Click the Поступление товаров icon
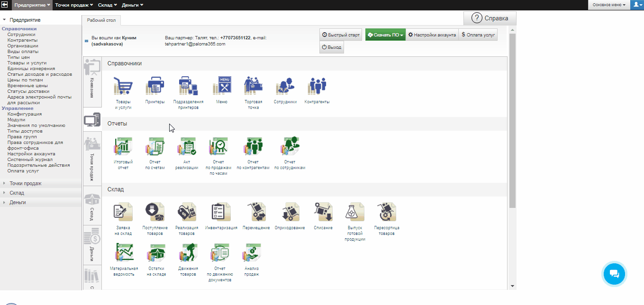Viewport: 644px width, 305px height. (154, 213)
